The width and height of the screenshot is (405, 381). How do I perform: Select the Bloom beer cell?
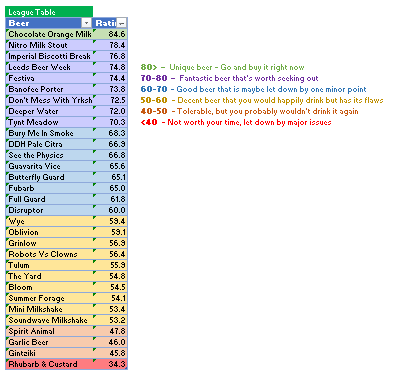point(50,287)
